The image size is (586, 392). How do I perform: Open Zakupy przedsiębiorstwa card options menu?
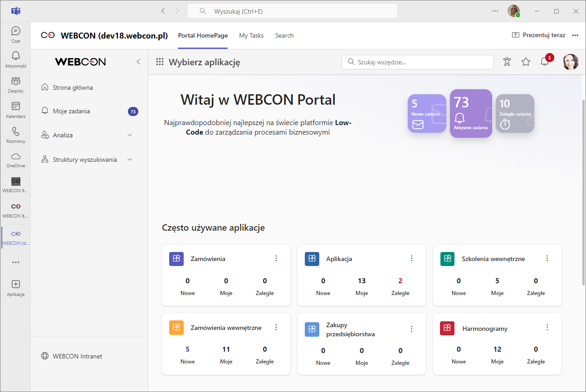point(412,329)
